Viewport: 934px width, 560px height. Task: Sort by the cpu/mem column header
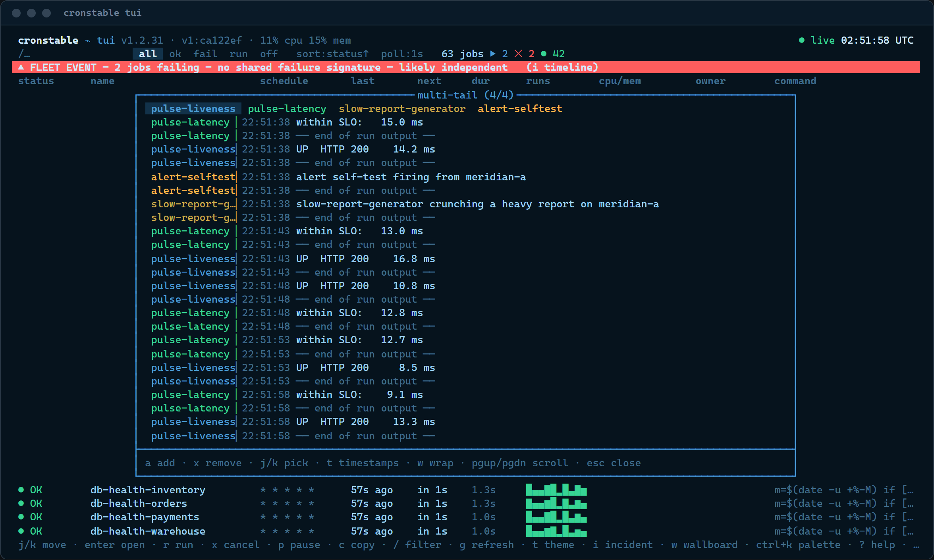(620, 81)
